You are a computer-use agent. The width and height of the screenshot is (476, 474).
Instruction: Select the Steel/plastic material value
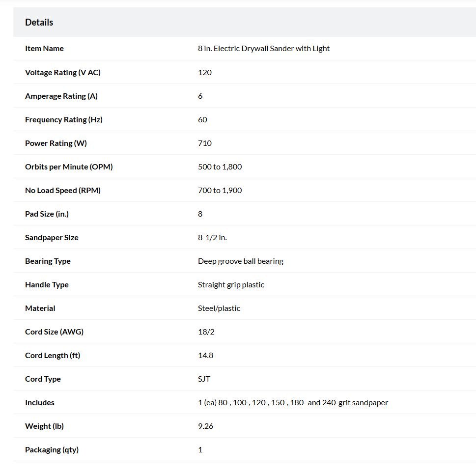click(x=219, y=308)
